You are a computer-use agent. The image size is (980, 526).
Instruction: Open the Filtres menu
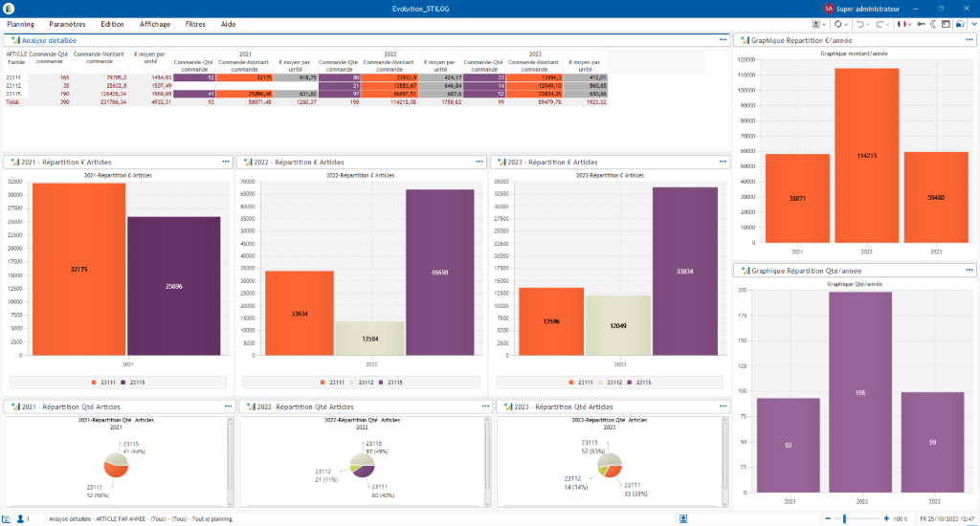(x=195, y=23)
